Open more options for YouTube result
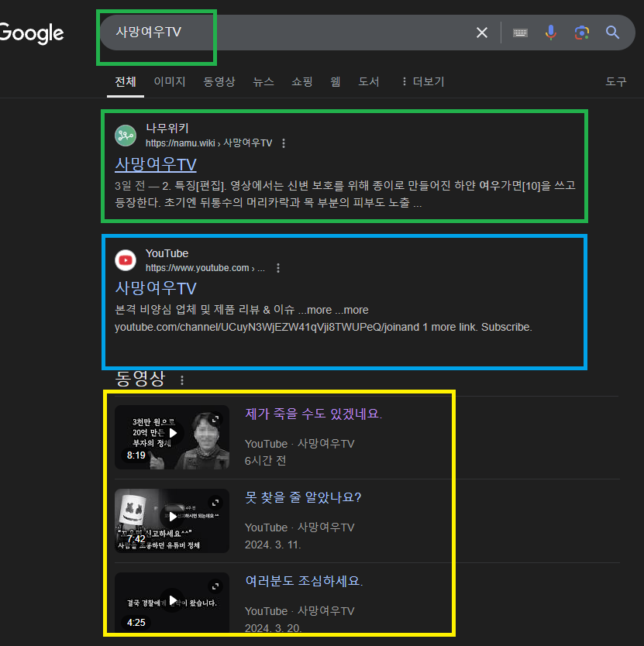 pyautogui.click(x=278, y=268)
